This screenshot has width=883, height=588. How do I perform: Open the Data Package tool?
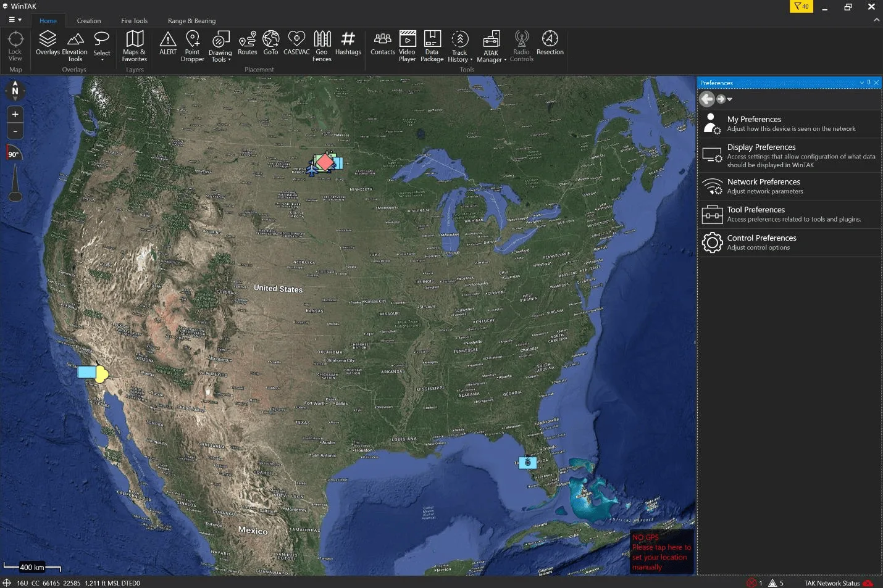tap(432, 46)
